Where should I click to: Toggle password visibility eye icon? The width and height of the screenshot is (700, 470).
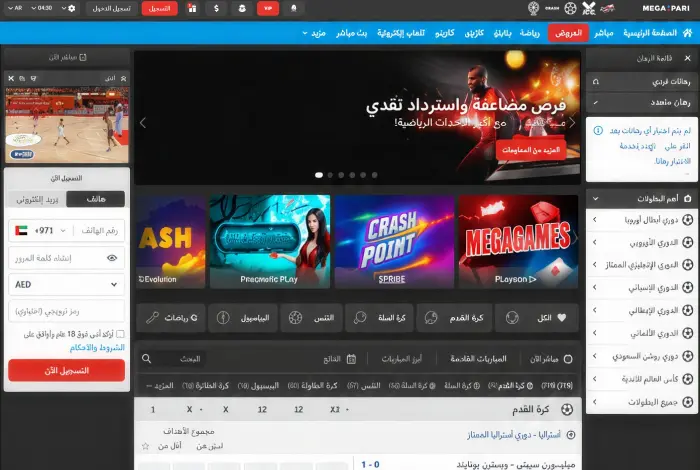(112, 258)
